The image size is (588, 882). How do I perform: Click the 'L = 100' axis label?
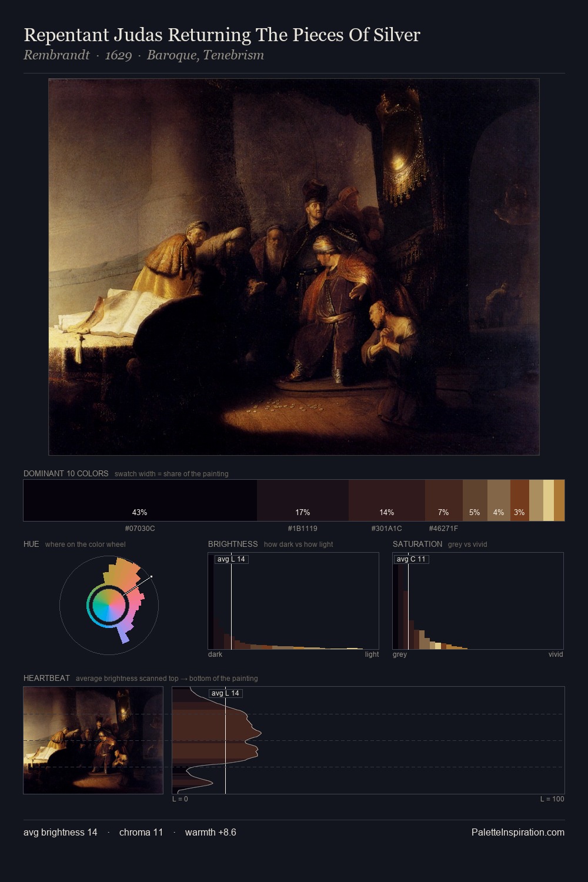pos(552,799)
